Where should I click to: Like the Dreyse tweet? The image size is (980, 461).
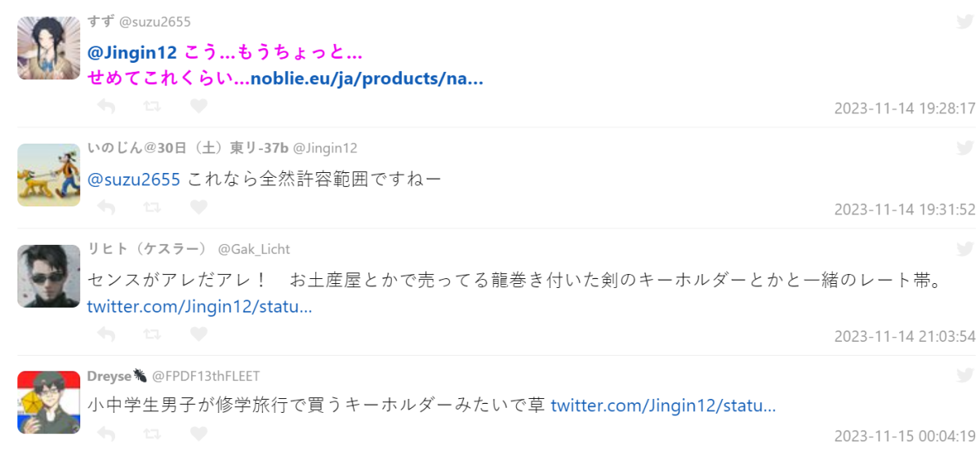coord(198,433)
